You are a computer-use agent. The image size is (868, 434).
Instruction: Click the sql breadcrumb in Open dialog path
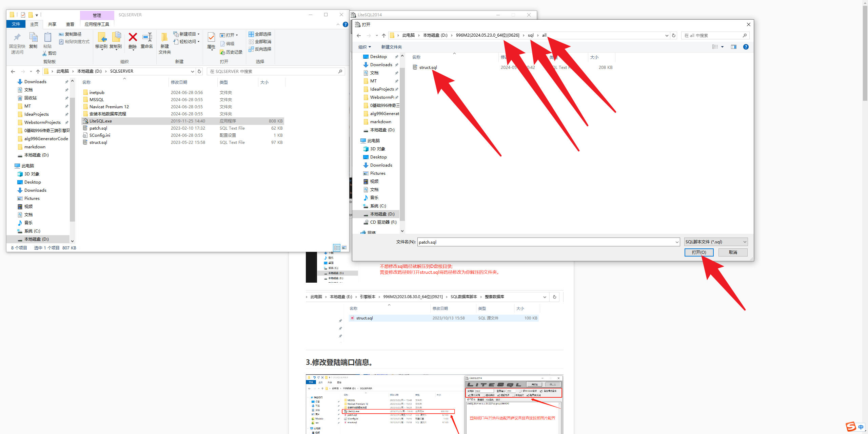coord(531,35)
